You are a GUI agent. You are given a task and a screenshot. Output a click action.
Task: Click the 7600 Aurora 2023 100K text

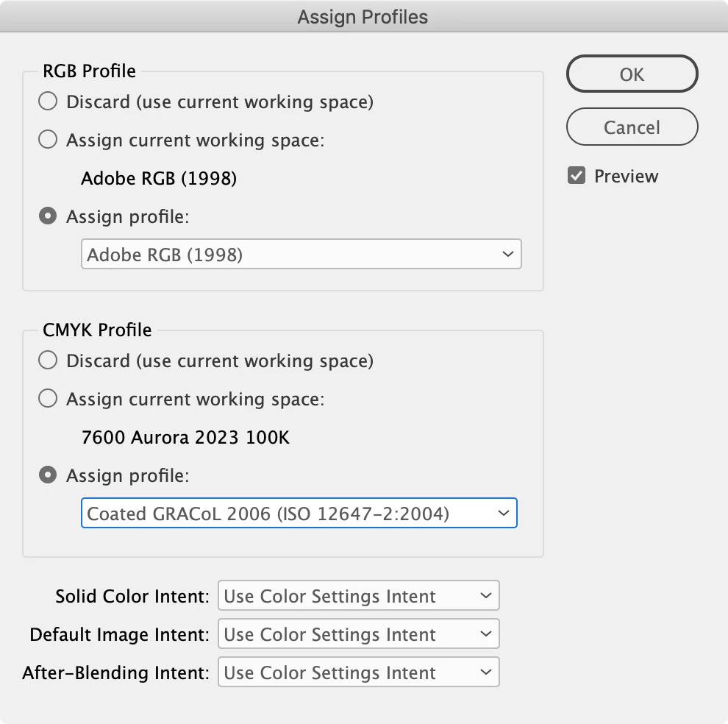tap(185, 437)
